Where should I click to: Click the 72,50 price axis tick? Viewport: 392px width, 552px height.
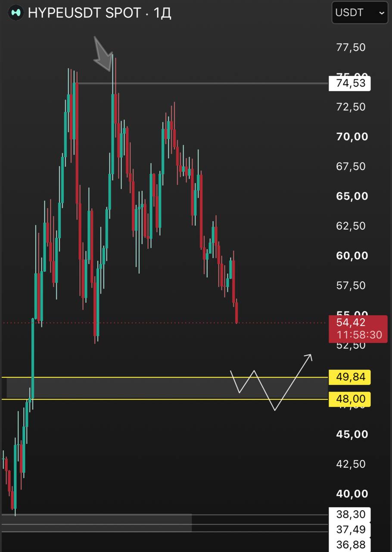(351, 107)
